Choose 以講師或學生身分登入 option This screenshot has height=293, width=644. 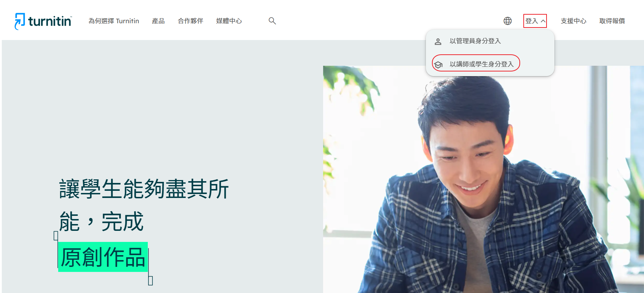tap(481, 64)
